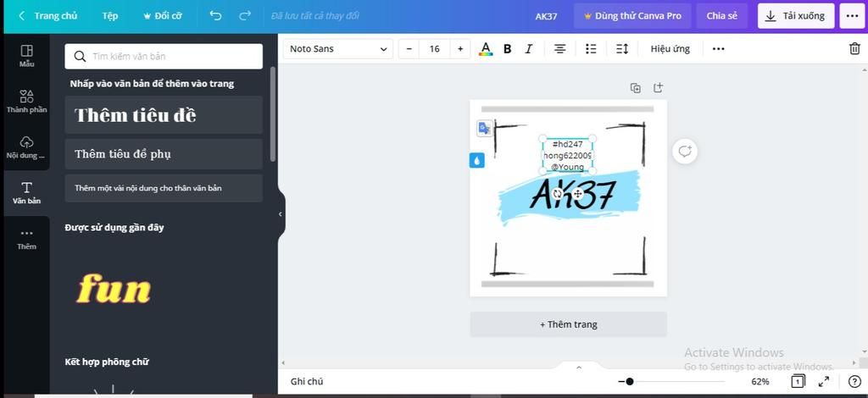Click + Thêm trang to add page
The width and height of the screenshot is (868, 398).
[x=569, y=324]
